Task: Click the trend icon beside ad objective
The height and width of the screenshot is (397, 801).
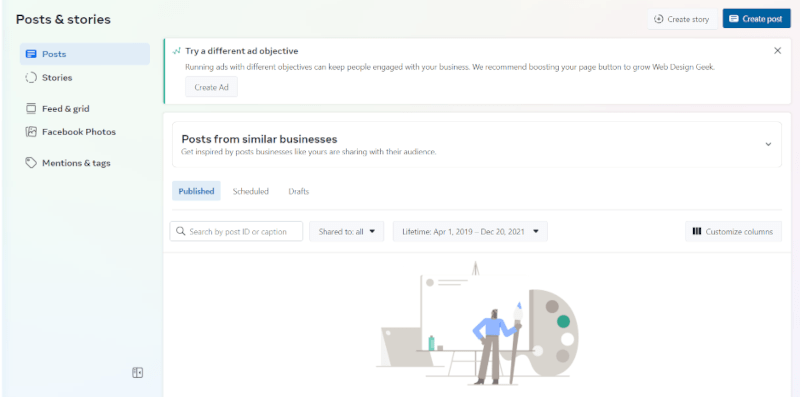Action: [x=177, y=51]
